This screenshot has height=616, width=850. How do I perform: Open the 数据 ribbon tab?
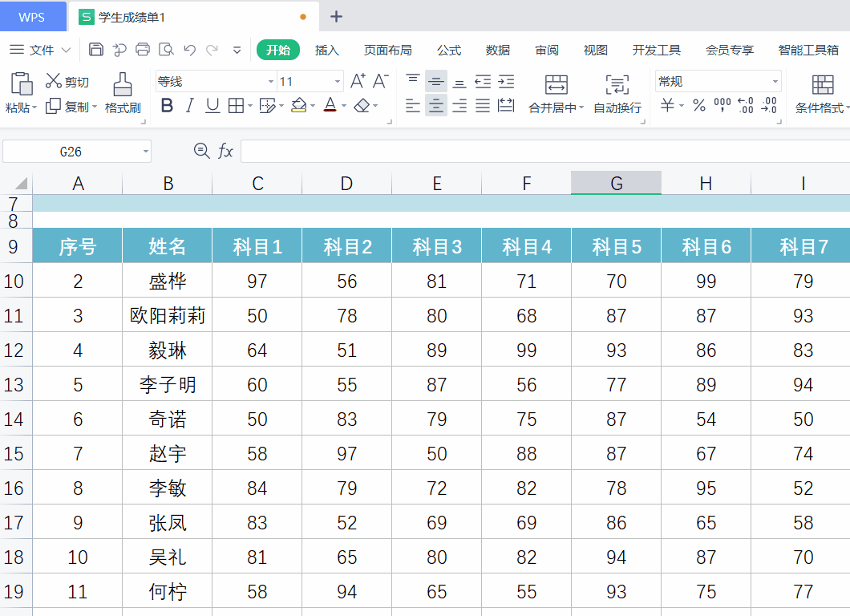[497, 49]
